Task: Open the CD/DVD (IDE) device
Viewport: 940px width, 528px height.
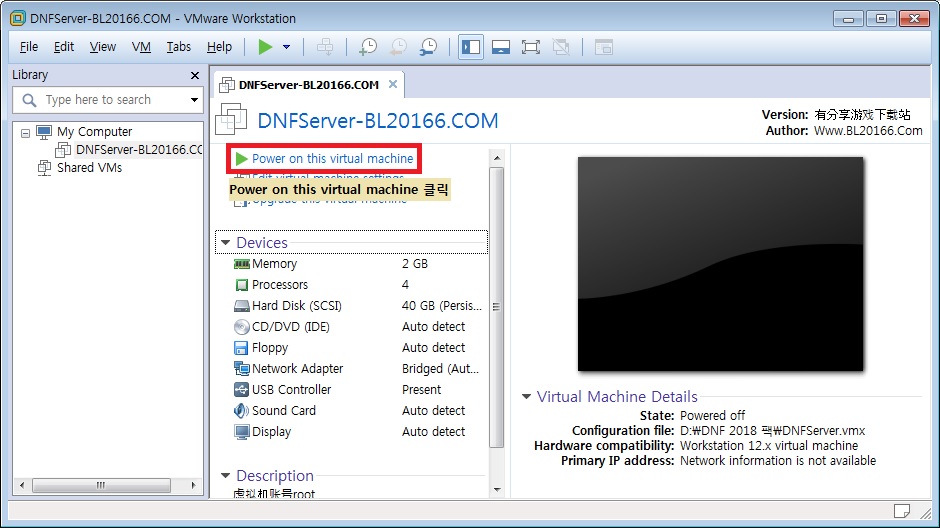Action: point(291,327)
